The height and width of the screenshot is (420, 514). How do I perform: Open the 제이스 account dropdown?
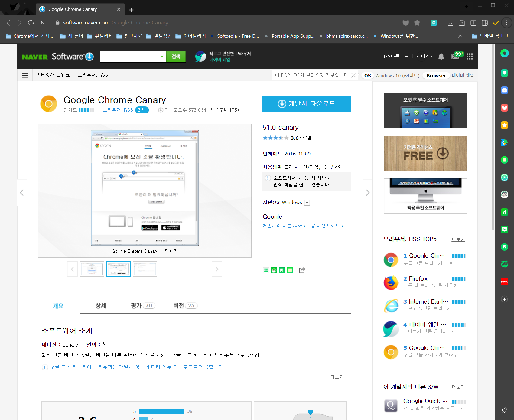425,57
